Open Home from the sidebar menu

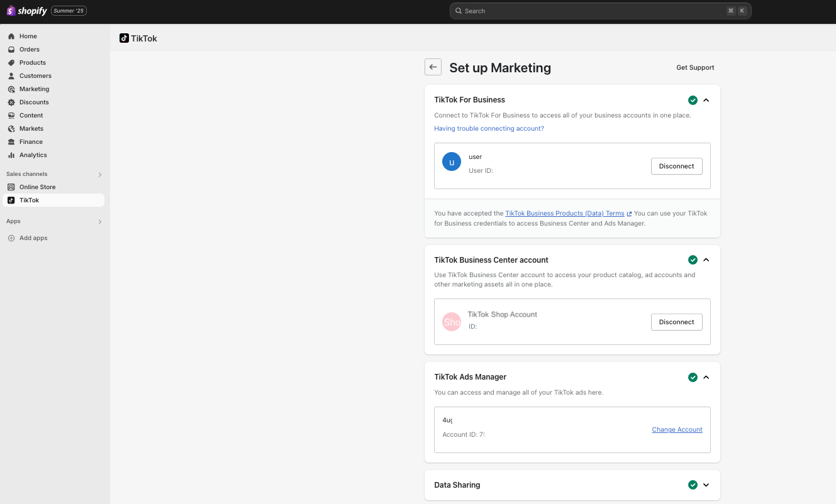[x=28, y=36]
